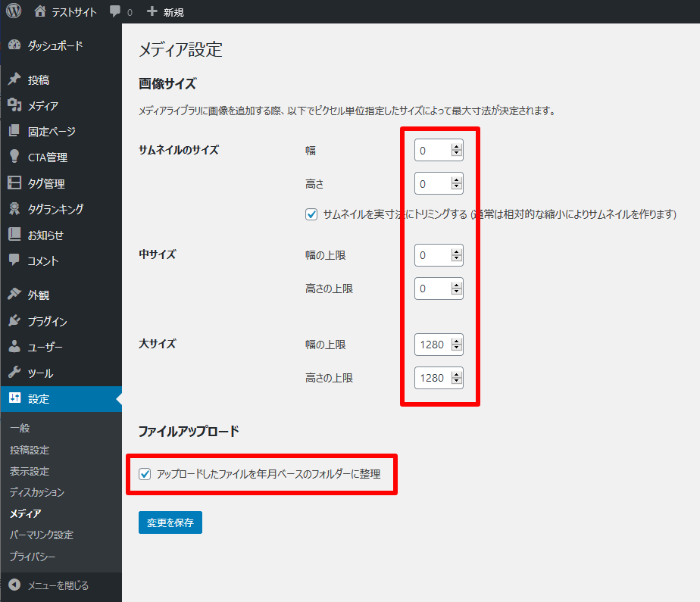Click the プラグイン plug icon
This screenshot has width=700, height=602.
[x=14, y=320]
